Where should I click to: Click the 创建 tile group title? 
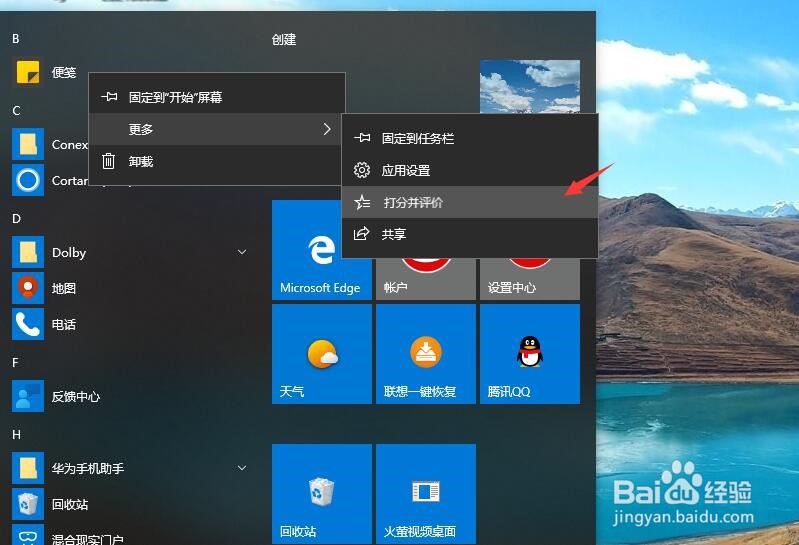pos(284,39)
